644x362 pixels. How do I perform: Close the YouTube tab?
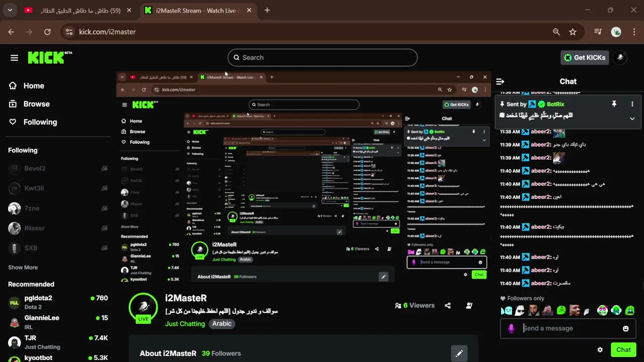point(129,10)
